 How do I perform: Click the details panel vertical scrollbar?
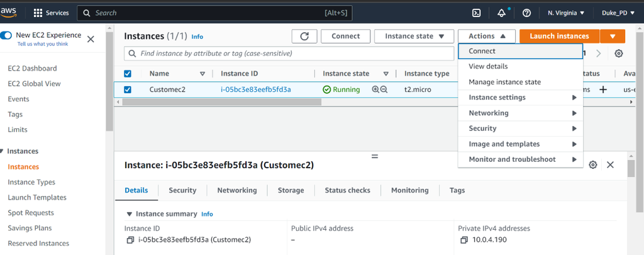(631, 169)
